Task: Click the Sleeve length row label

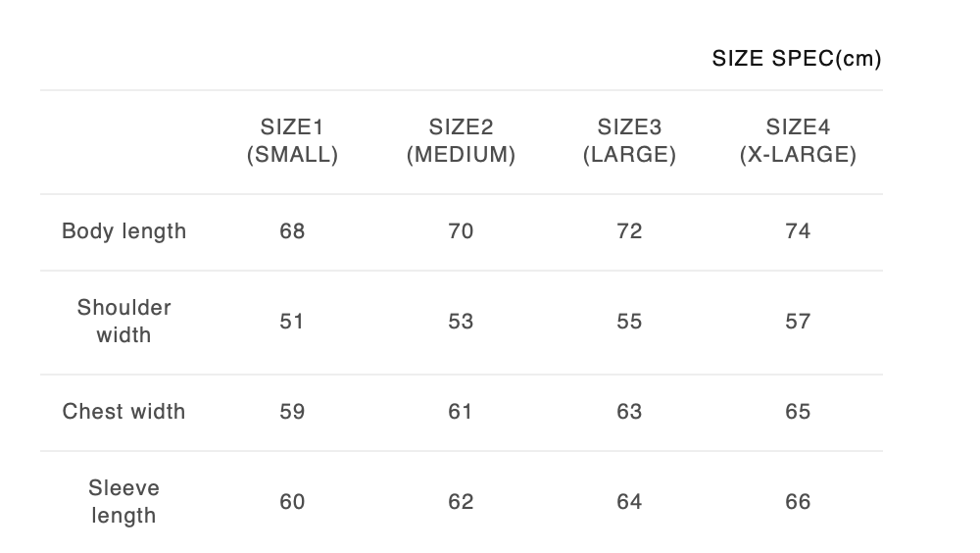Action: tap(123, 502)
